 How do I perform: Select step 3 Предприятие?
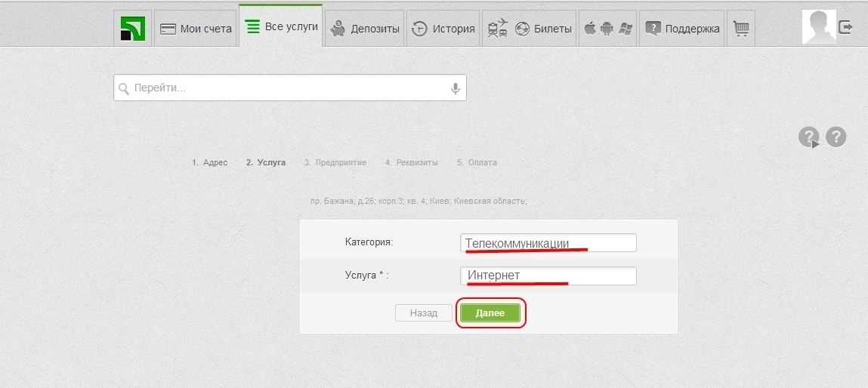(335, 163)
